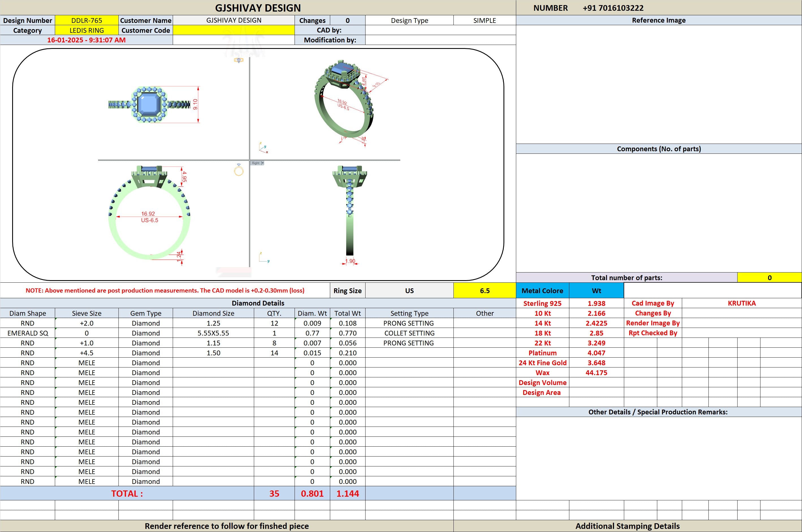The height and width of the screenshot is (532, 802).
Task: Select the side-view ring with 1.90 dimension
Action: pyautogui.click(x=349, y=210)
